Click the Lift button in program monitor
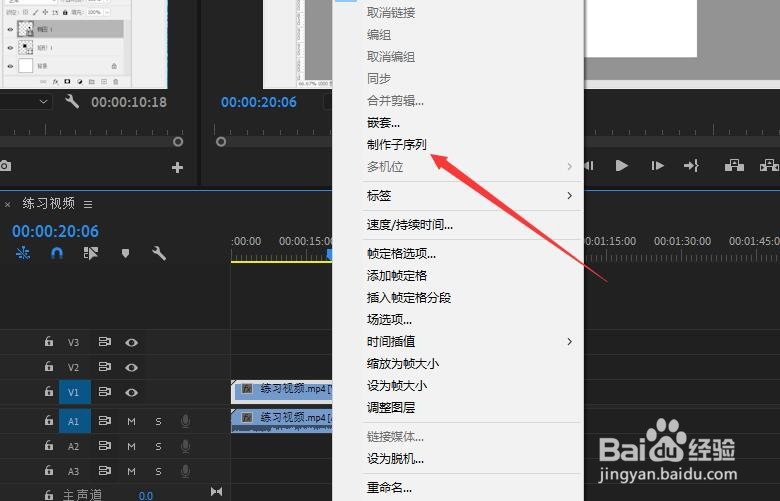The image size is (780, 501). [734, 165]
